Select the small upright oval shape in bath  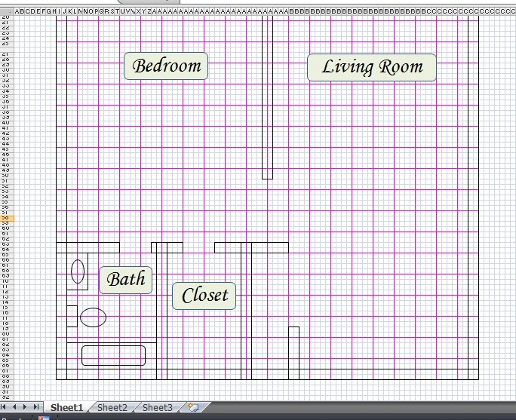(x=78, y=271)
